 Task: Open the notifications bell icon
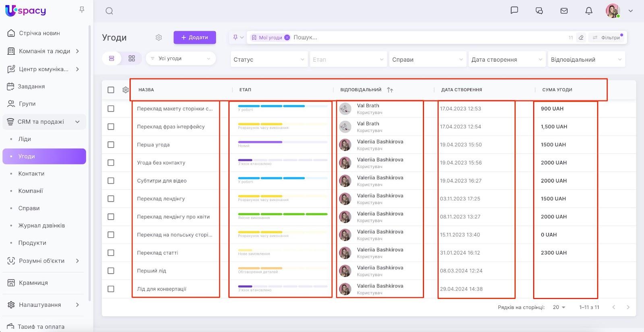588,11
